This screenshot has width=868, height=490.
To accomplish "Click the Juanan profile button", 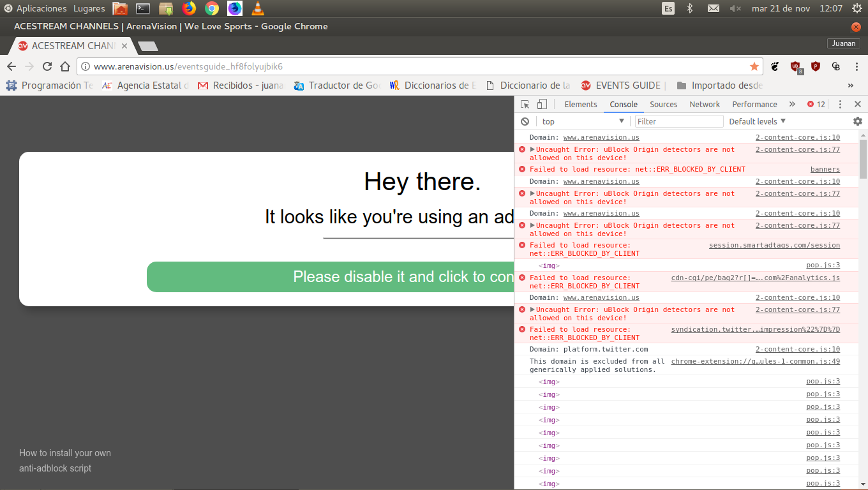I will (x=844, y=43).
